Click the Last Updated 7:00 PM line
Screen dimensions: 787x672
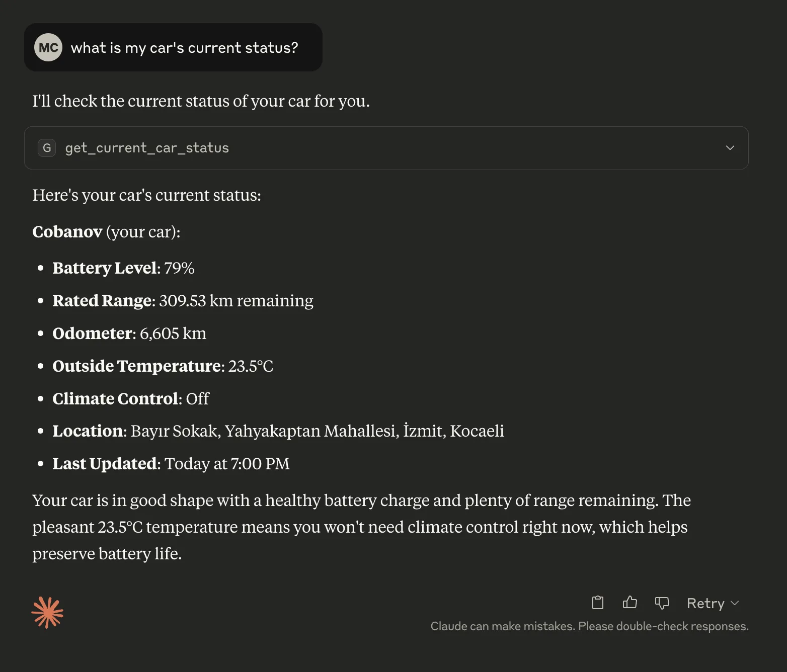171,464
